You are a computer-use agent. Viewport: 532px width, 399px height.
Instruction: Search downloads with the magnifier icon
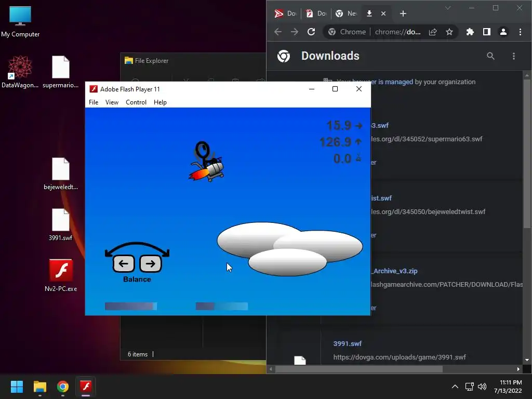(x=490, y=56)
